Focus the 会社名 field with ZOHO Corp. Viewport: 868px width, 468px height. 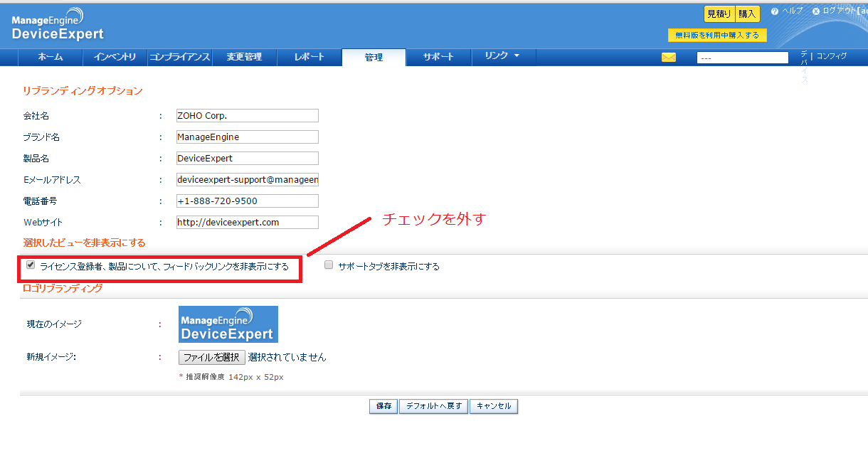click(248, 115)
